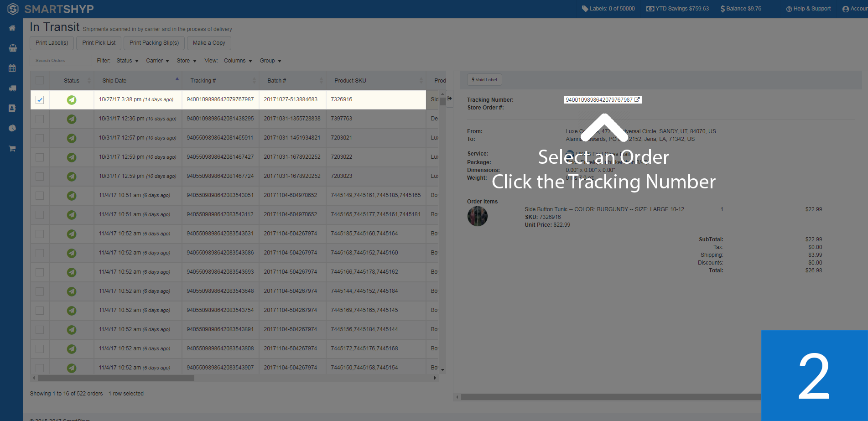Open the reports pie chart sidebar icon
This screenshot has height=421, width=868.
click(12, 128)
